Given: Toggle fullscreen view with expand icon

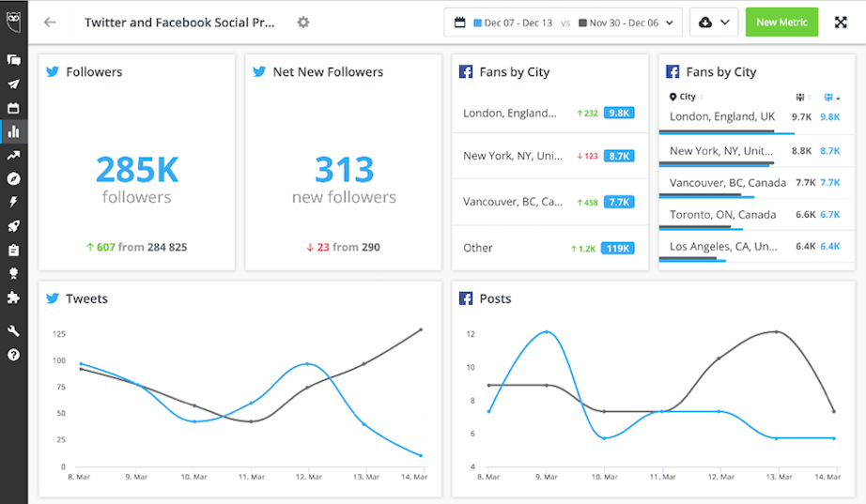Looking at the screenshot, I should [x=841, y=23].
